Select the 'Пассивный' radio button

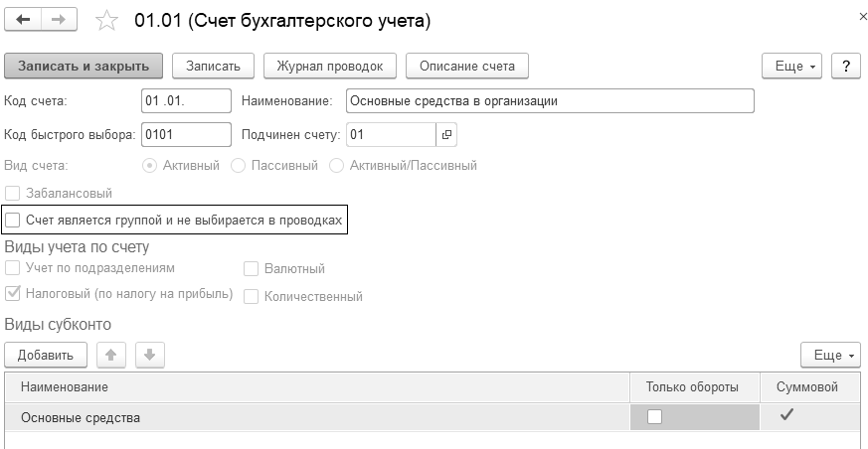pos(238,165)
